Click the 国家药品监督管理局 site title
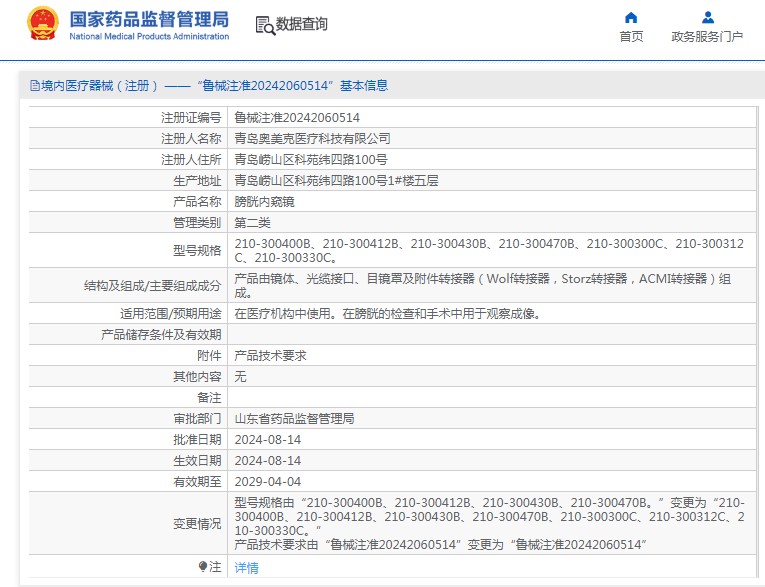 pyautogui.click(x=149, y=19)
